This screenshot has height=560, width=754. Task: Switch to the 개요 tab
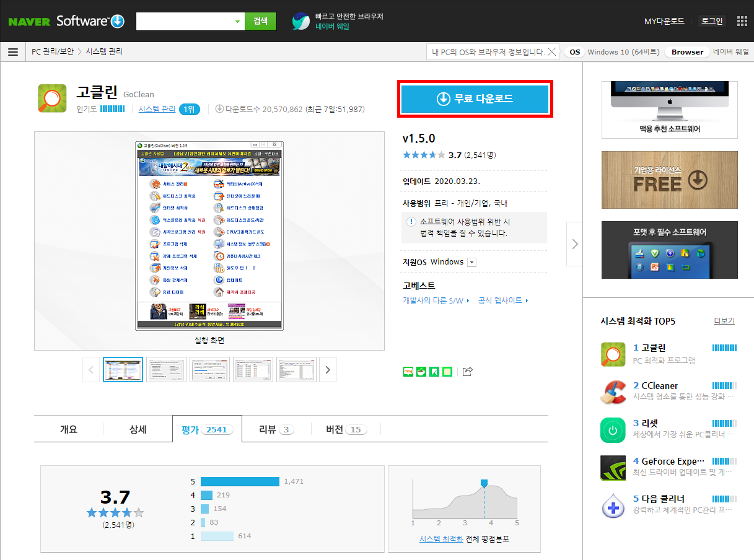pyautogui.click(x=69, y=429)
